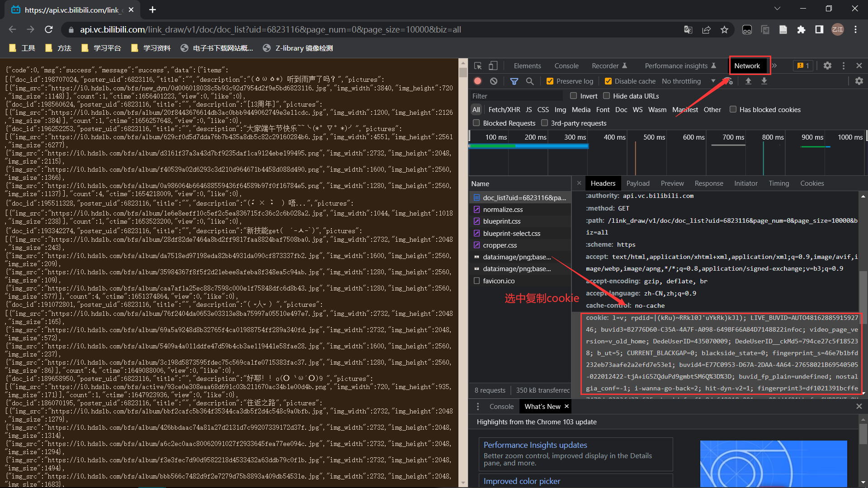The image size is (868, 488).
Task: Filter requests by JS type
Action: [x=528, y=109]
